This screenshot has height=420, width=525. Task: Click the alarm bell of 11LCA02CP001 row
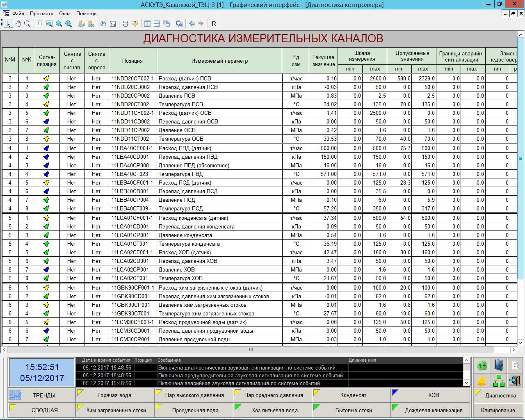click(x=46, y=269)
